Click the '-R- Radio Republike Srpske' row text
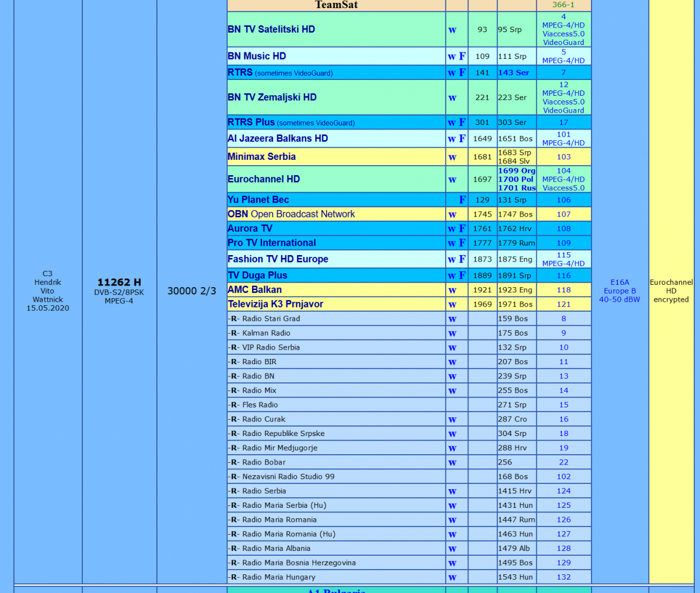The image size is (700, 593). pyautogui.click(x=276, y=433)
